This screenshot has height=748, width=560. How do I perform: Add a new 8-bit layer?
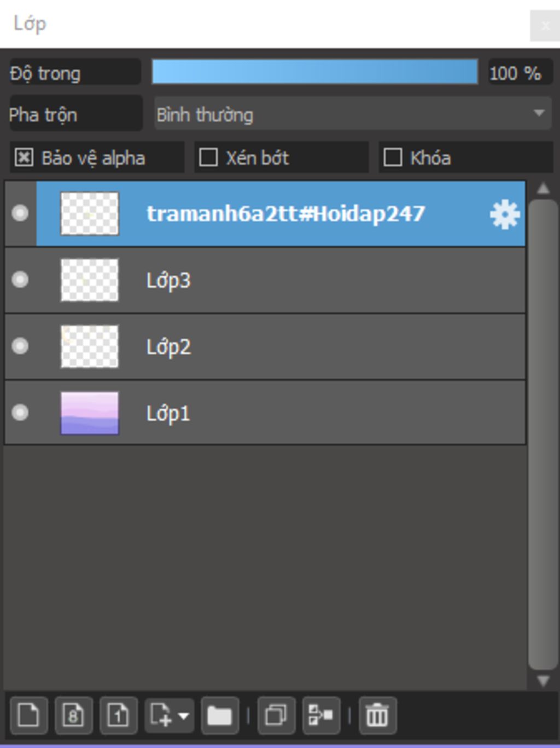[x=73, y=715]
